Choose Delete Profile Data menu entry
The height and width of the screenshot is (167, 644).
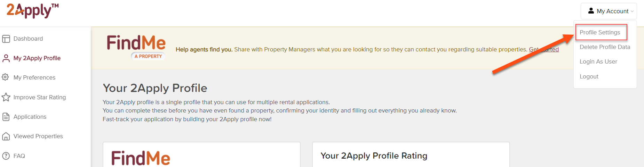605,47
